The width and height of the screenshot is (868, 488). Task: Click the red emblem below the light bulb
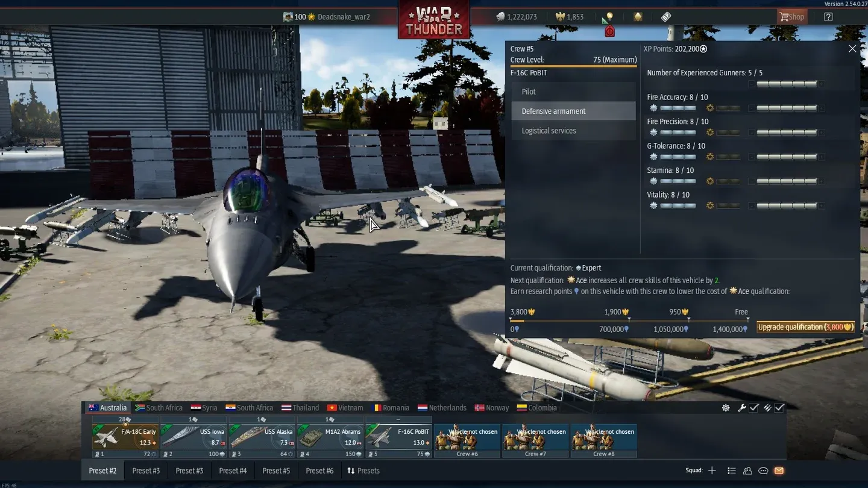(x=609, y=31)
